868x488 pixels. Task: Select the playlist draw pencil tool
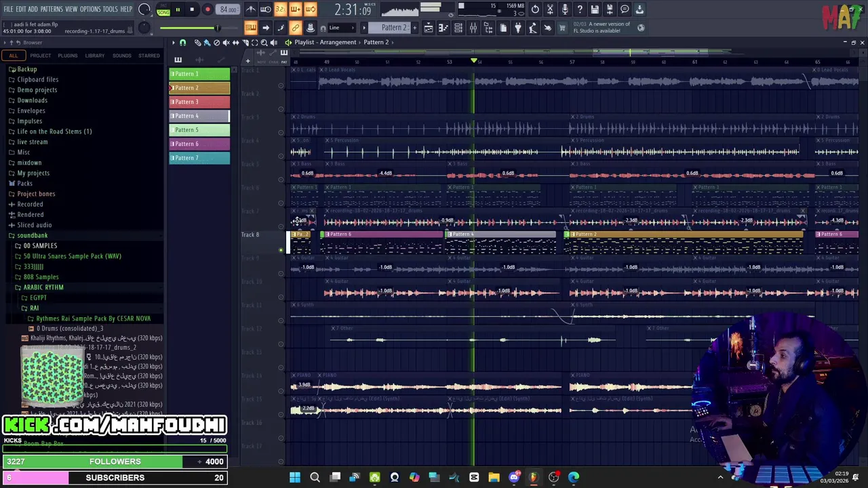[x=197, y=42]
